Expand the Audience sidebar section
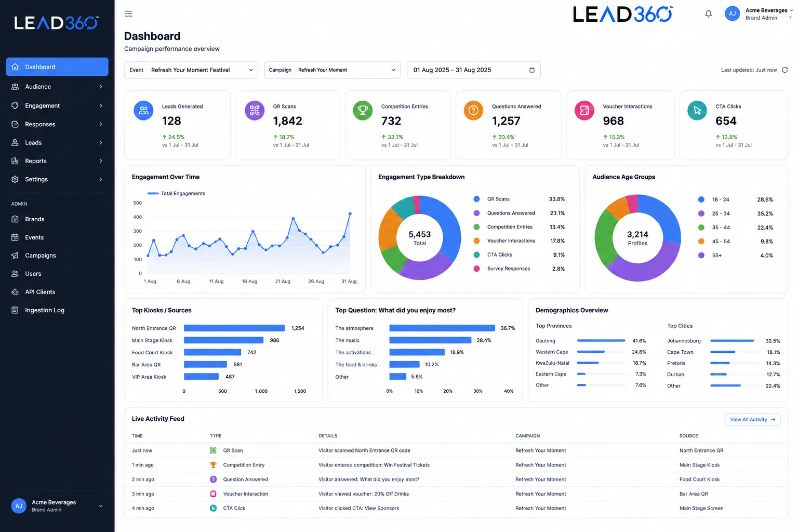798x532 pixels. (57, 87)
